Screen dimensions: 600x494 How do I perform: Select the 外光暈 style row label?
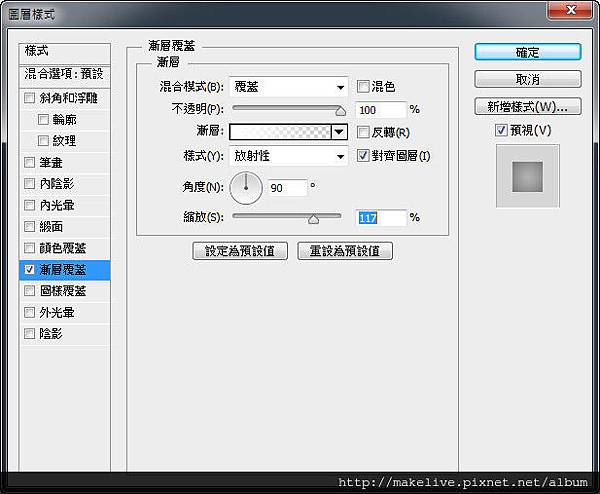(x=57, y=313)
